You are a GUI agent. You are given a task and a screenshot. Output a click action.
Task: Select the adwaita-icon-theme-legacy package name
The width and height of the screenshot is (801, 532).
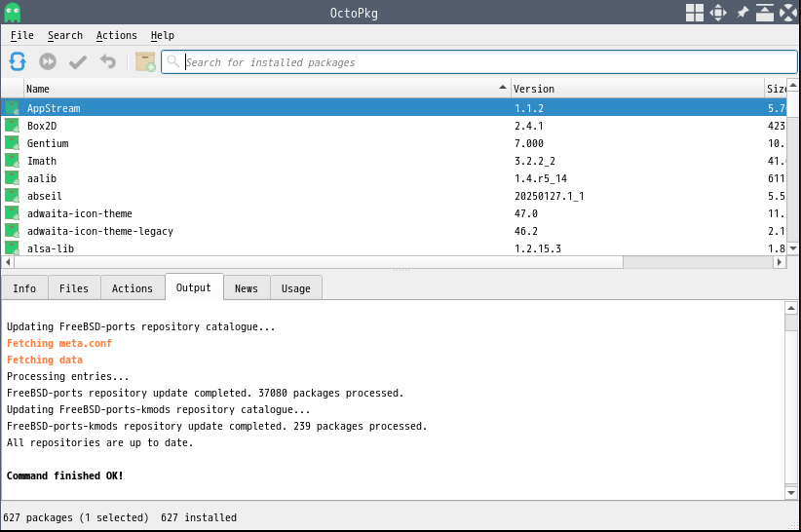[100, 231]
